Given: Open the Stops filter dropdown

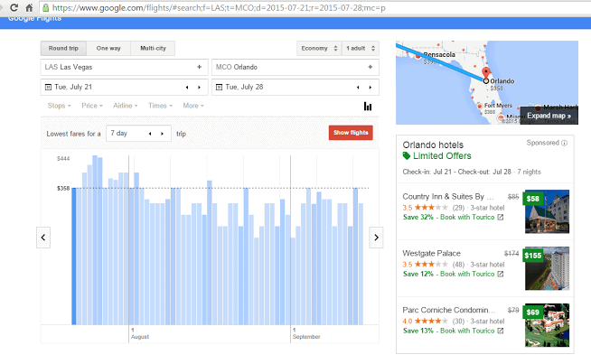Looking at the screenshot, I should click(59, 106).
